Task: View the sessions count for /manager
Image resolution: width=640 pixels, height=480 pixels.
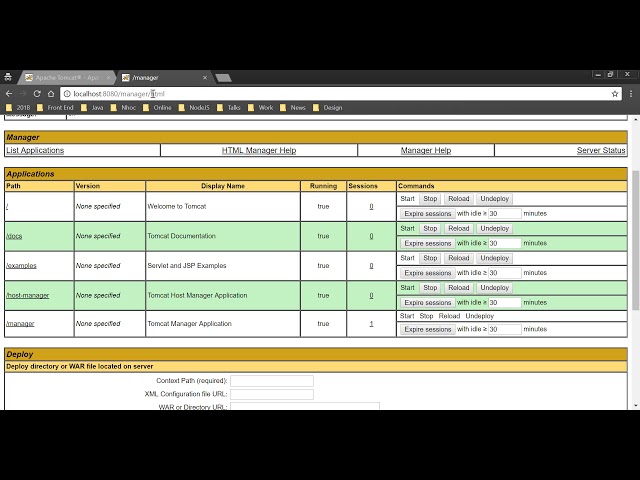Action: point(371,324)
